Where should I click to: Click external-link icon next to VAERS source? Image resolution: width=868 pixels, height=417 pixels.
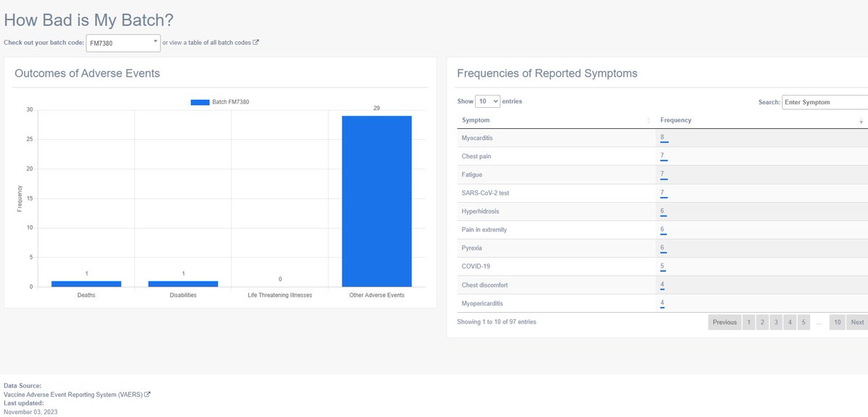pos(148,395)
